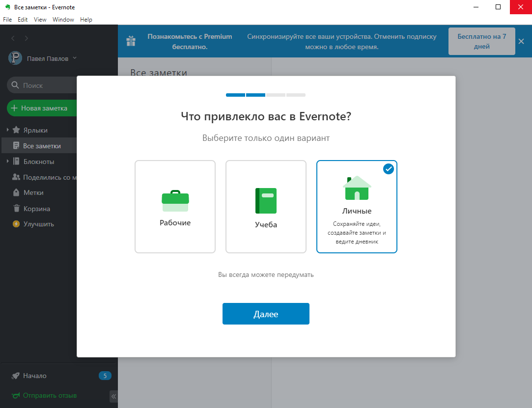Click the Все заметки list header
The height and width of the screenshot is (408, 532).
pyautogui.click(x=159, y=73)
